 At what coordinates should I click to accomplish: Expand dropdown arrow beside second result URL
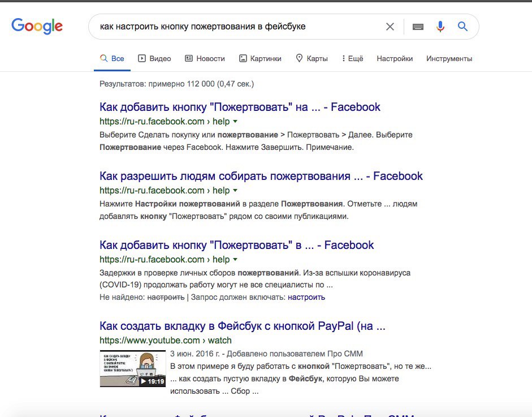pos(235,190)
